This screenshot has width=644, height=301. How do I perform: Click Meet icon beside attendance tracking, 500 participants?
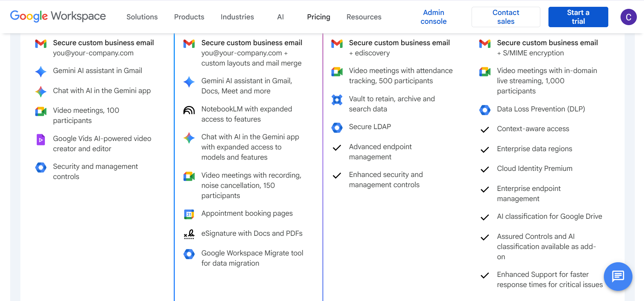tap(337, 72)
